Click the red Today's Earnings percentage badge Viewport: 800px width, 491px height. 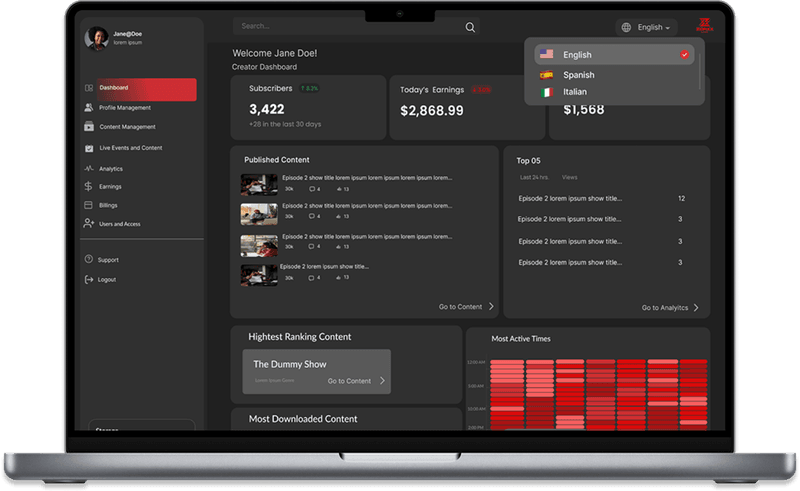pyautogui.click(x=481, y=90)
